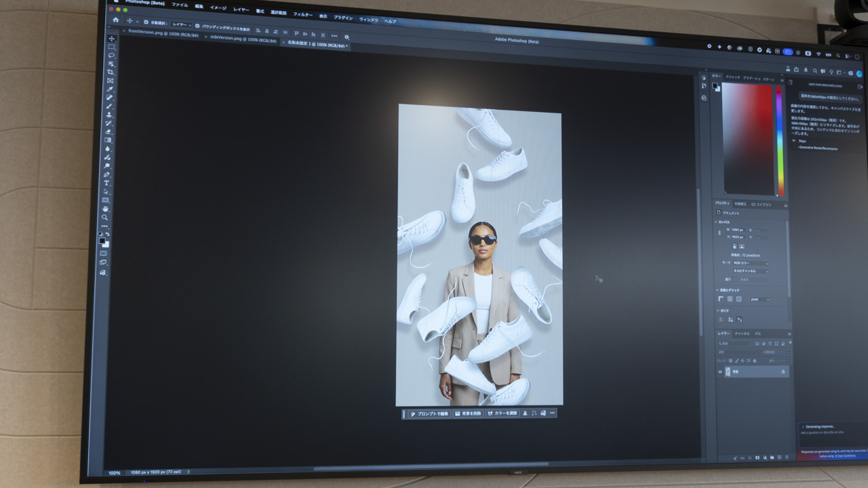Select the Move tool in the toolbar
This screenshot has height=488, width=868.
pos(112,38)
